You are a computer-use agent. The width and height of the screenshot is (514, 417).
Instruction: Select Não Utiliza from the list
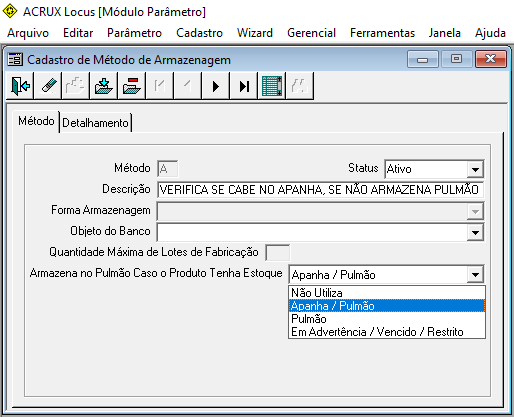pyautogui.click(x=387, y=293)
